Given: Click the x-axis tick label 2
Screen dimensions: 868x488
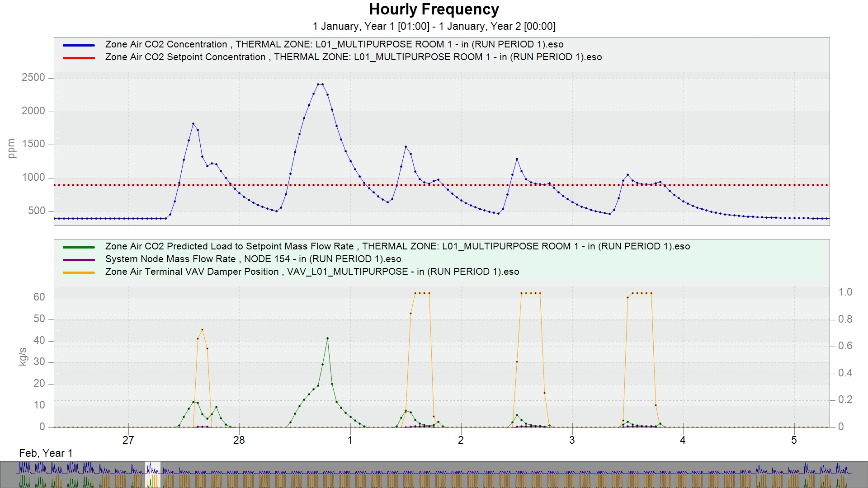Looking at the screenshot, I should coord(461,440).
